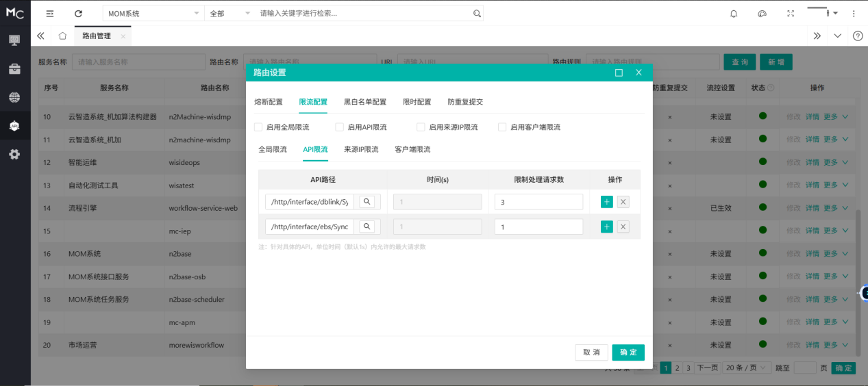Click the refresh icon in the top bar
This screenshot has height=386, width=868.
click(x=78, y=14)
